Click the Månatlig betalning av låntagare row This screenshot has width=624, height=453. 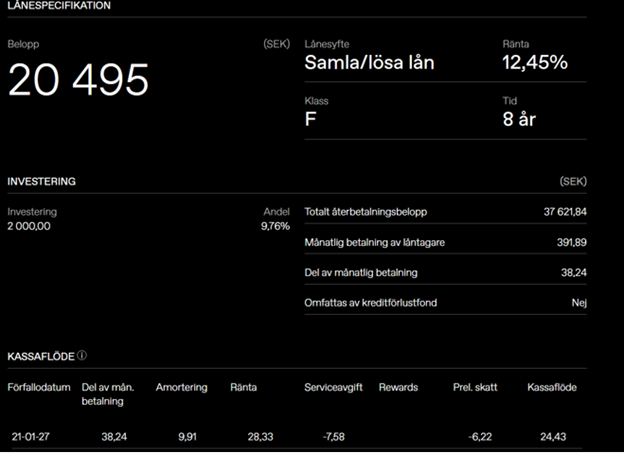click(445, 243)
